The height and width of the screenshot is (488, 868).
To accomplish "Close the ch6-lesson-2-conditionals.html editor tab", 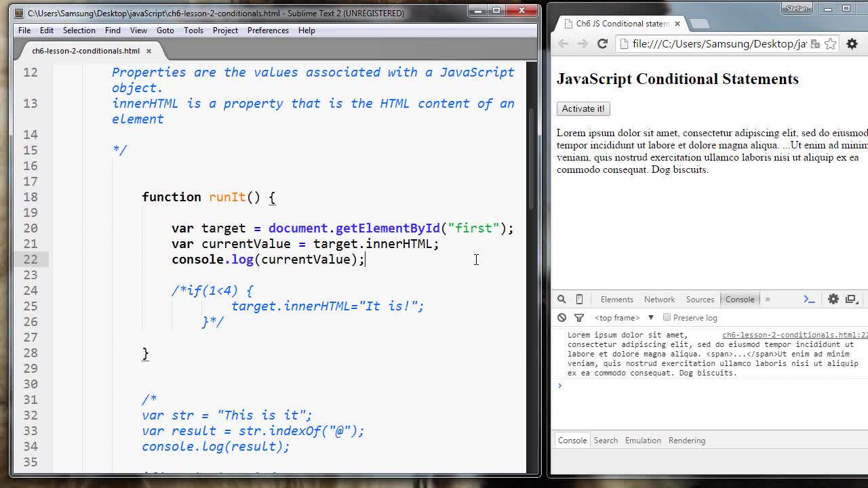I will 149,51.
